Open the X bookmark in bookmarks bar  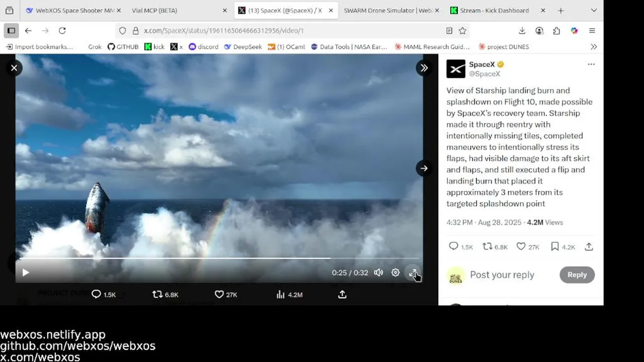click(177, 47)
